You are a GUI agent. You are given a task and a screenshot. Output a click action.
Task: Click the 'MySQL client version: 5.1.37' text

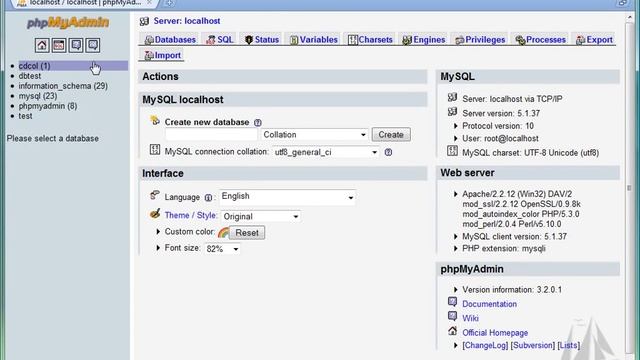tap(514, 236)
